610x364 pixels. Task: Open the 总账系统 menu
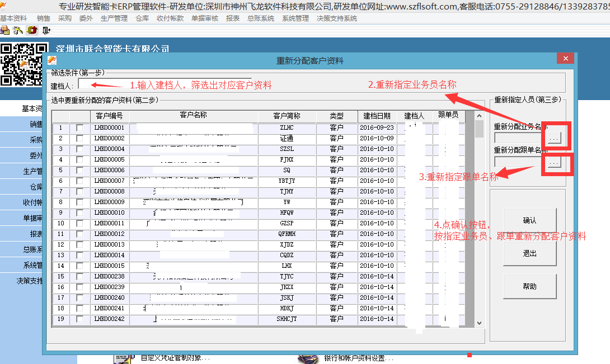point(261,18)
